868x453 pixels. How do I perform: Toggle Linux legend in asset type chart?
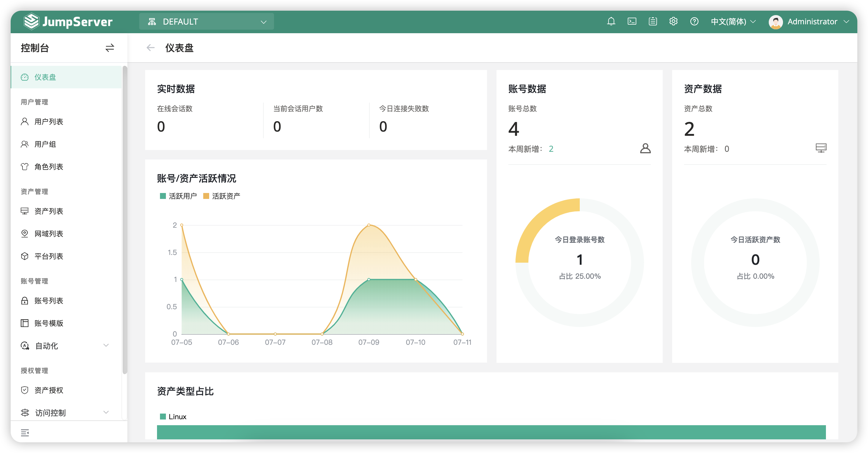173,417
